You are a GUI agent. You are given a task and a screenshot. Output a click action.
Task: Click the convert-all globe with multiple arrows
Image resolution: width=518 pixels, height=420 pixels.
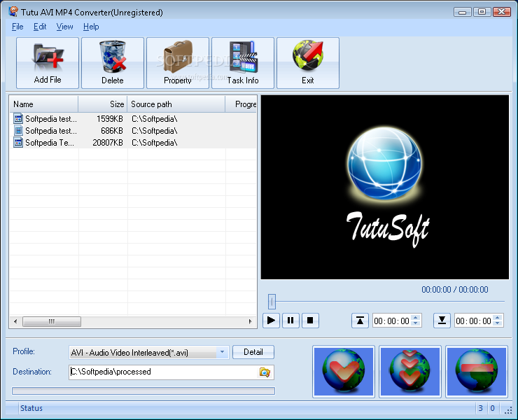point(410,372)
